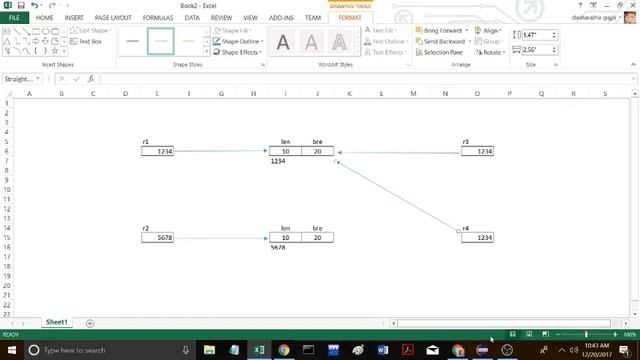Switch to Normal view in status bar
The image size is (640, 360).
pyautogui.click(x=513, y=334)
